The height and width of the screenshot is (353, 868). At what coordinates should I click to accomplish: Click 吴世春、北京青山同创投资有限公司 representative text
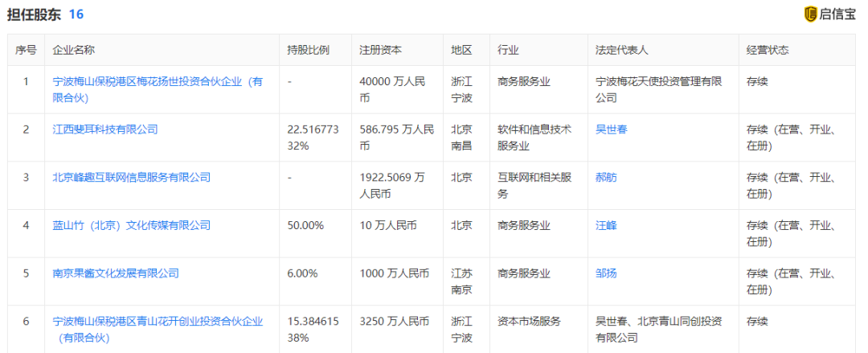click(x=659, y=330)
